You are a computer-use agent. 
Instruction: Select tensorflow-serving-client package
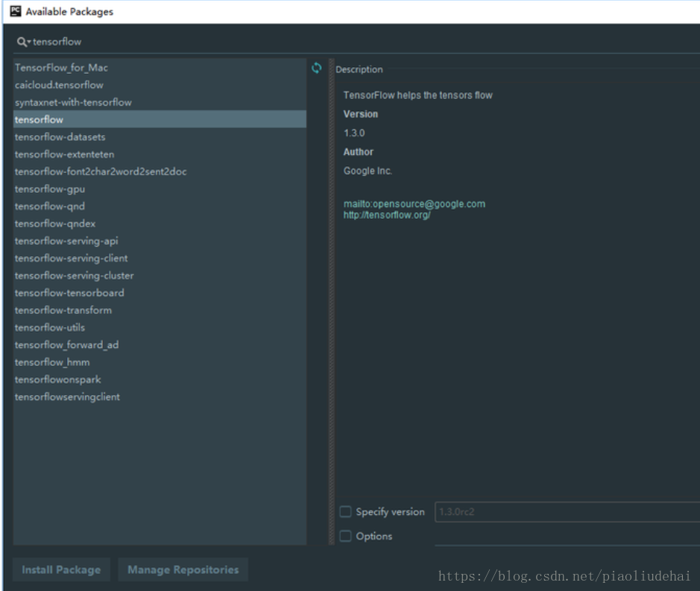(160, 258)
